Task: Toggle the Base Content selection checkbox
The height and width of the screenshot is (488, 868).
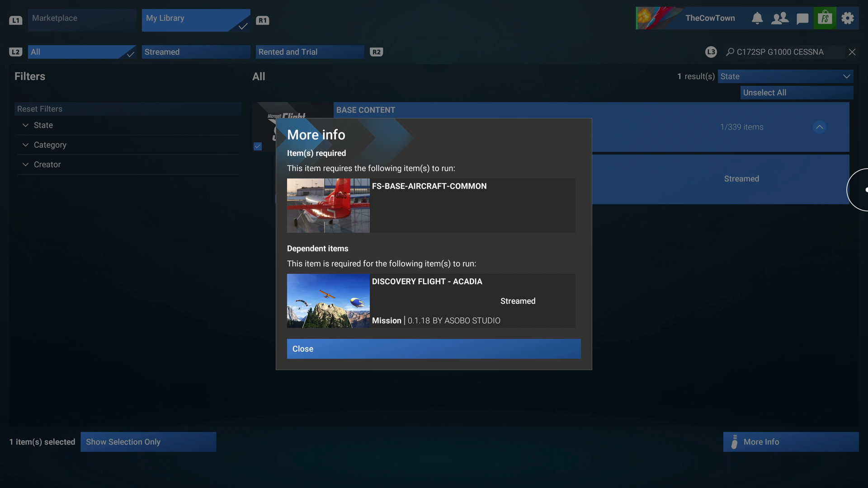Action: coord(258,146)
